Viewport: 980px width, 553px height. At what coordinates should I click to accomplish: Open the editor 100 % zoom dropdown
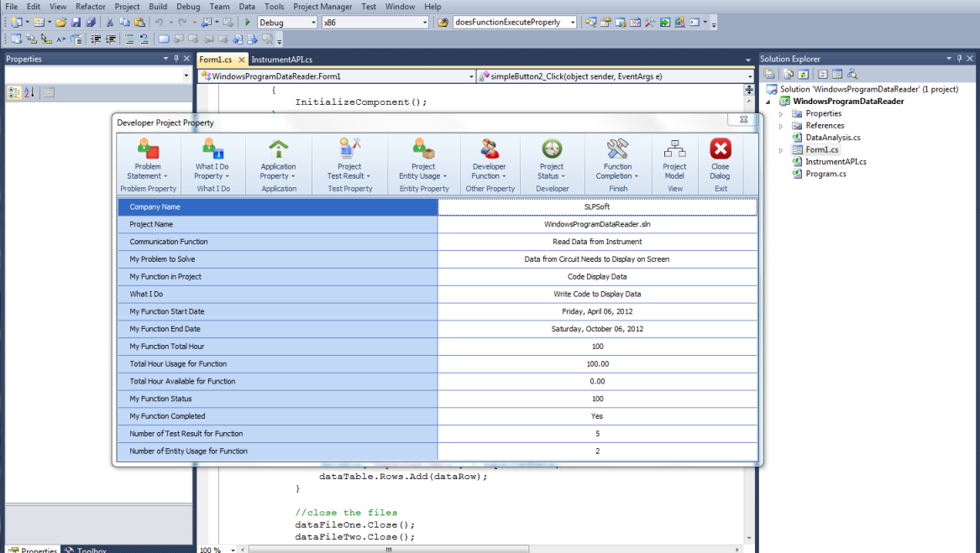[x=233, y=550]
